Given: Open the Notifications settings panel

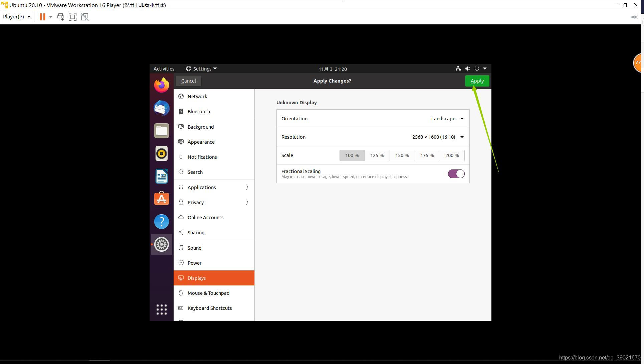Looking at the screenshot, I should [x=214, y=157].
